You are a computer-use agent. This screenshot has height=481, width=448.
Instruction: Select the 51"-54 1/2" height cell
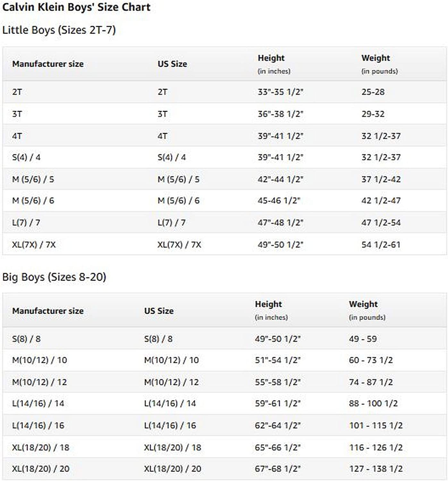click(278, 360)
